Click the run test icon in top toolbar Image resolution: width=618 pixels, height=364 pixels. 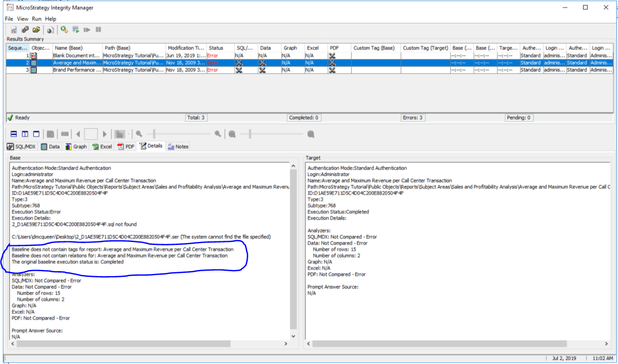(x=65, y=29)
